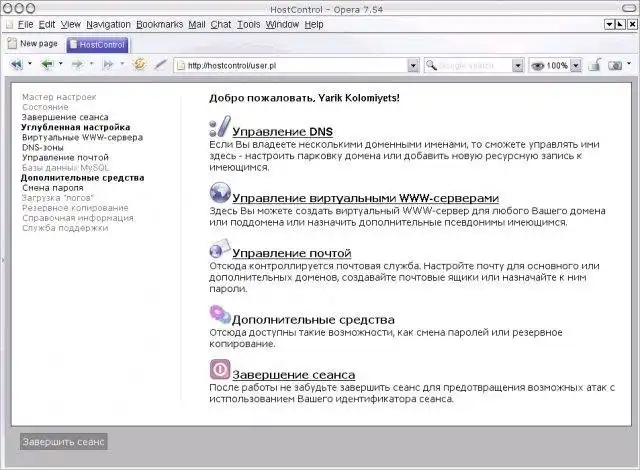Screen dimensions: 640x470
Task: Open sidebar Состояние link
Action: pos(45,107)
